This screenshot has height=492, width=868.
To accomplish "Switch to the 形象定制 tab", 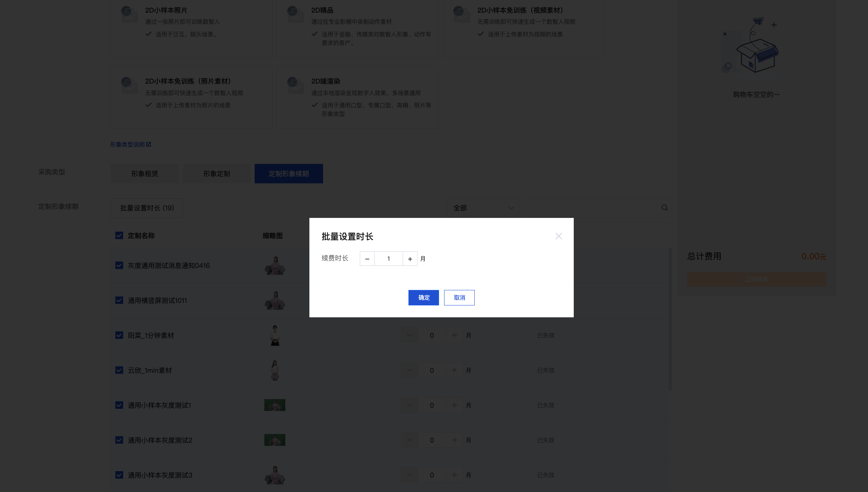I will [x=216, y=174].
